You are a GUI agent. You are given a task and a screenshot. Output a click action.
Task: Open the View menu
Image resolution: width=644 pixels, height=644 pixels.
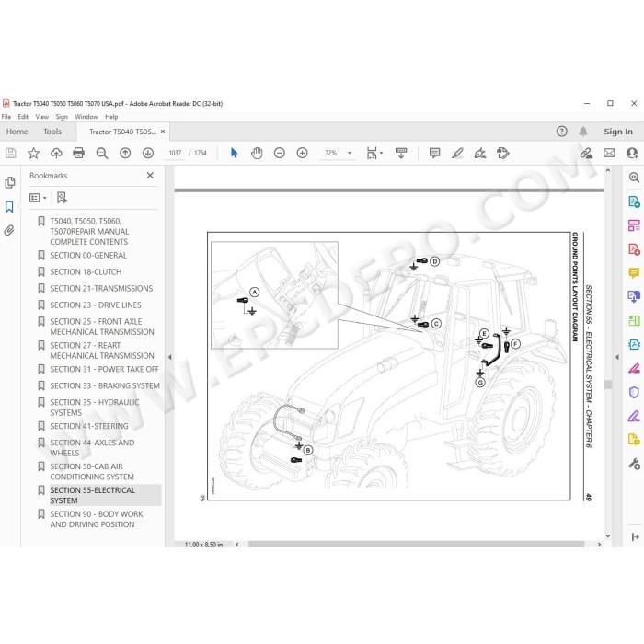click(42, 117)
